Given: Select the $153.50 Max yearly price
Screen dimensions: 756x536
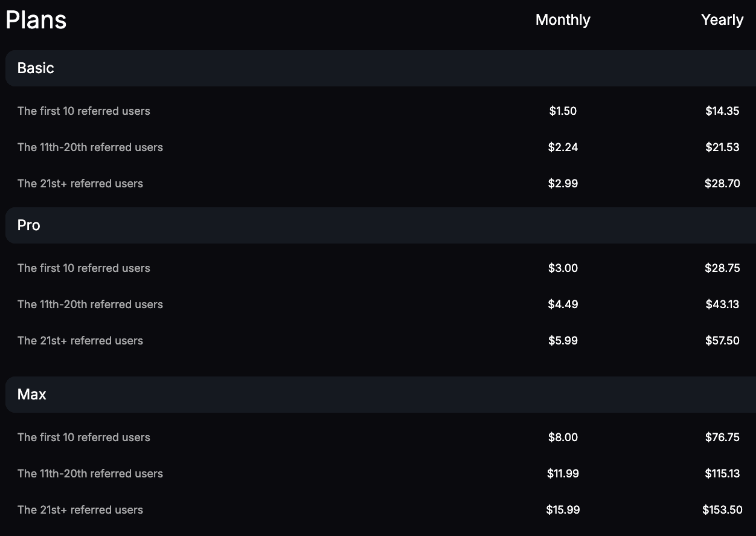Looking at the screenshot, I should [722, 509].
